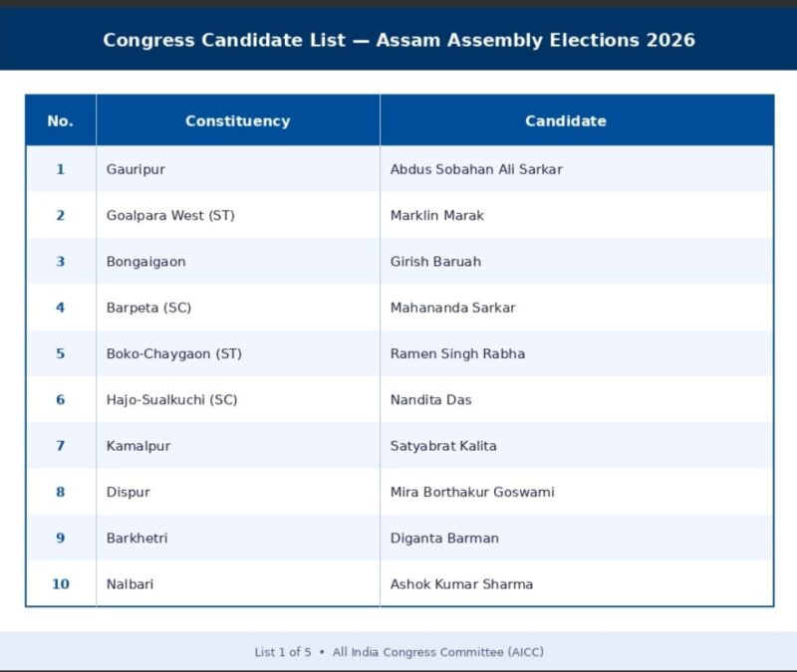Click the Kamalpur constituency cell

pyautogui.click(x=137, y=446)
